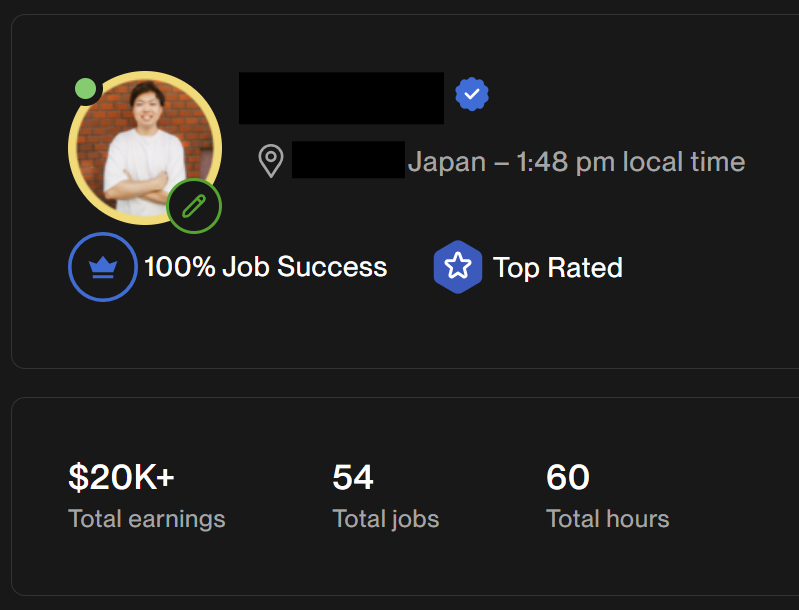Click the green pencil edit photo icon
799x610 pixels.
[194, 207]
